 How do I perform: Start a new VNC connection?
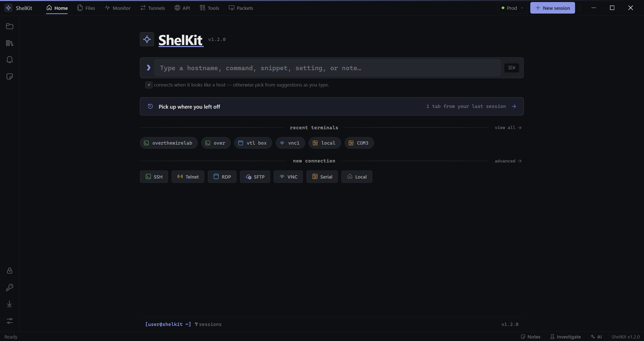(288, 177)
